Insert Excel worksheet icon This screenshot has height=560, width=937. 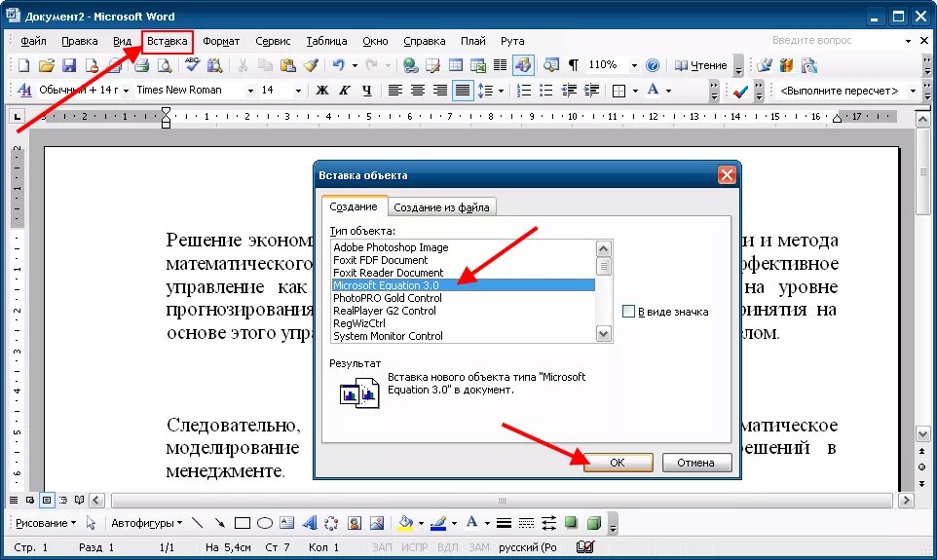478,65
